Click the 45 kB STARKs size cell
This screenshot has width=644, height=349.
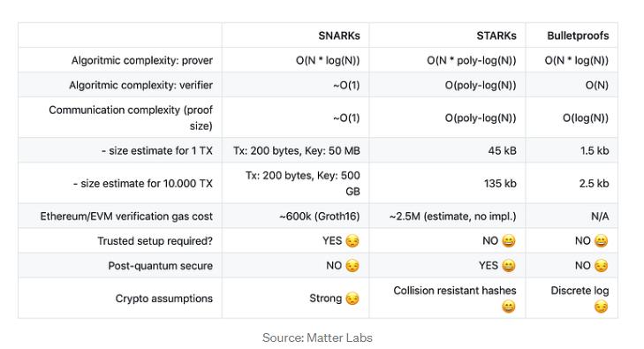(x=502, y=151)
